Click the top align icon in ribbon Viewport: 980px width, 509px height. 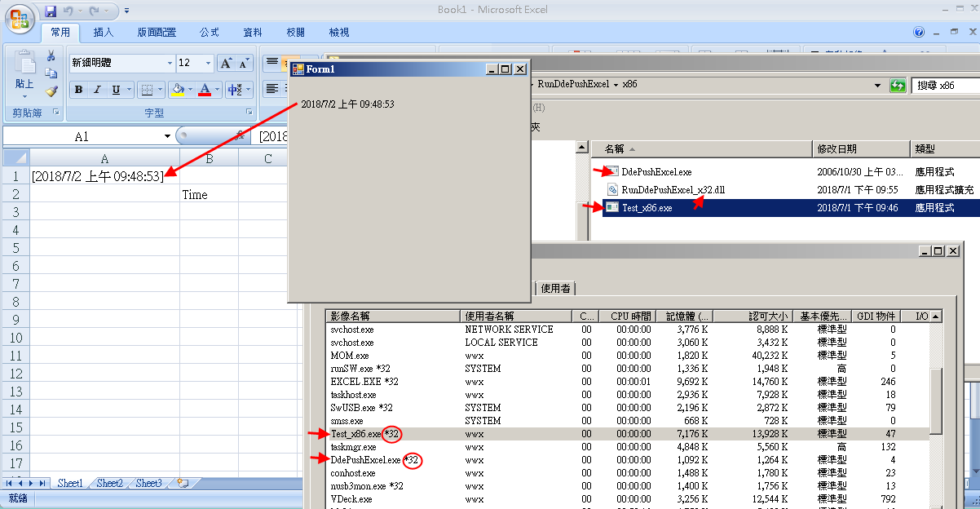(x=272, y=63)
